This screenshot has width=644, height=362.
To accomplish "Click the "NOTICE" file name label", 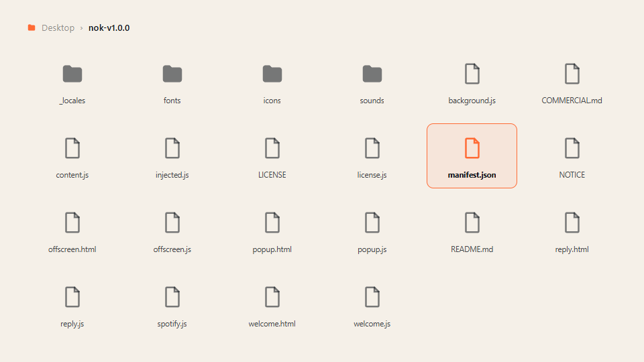I will 572,175.
